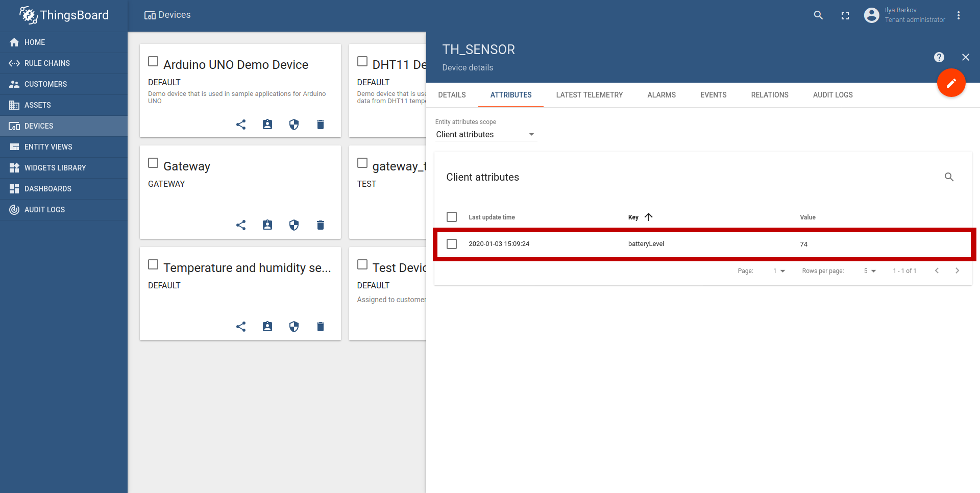Click the ThingsBoard logo
The image size is (980, 493).
coord(64,15)
